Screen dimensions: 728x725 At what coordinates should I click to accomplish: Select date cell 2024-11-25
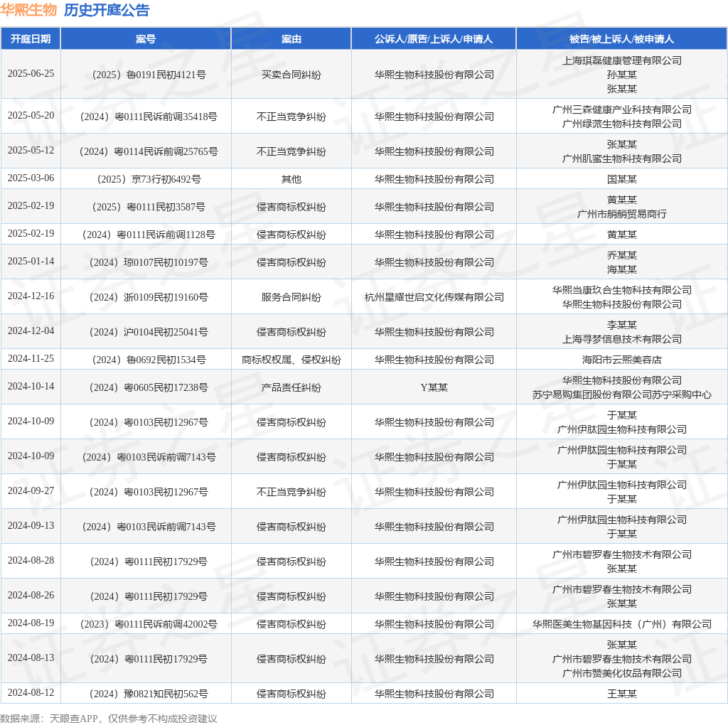coord(31,359)
